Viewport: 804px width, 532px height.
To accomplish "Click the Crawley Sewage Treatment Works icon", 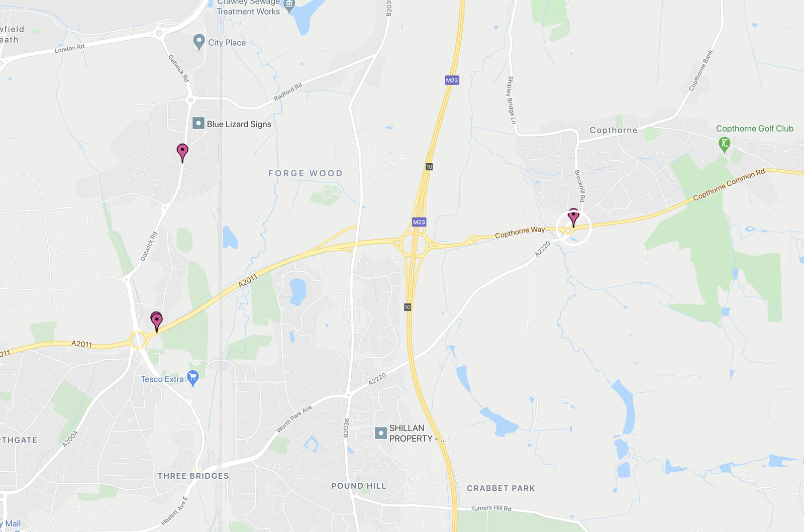I will [289, 6].
